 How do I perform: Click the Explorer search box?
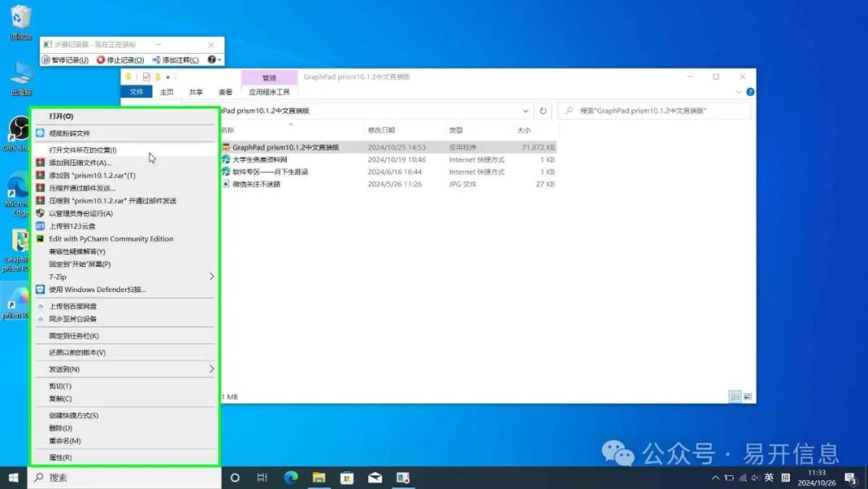[x=654, y=111]
